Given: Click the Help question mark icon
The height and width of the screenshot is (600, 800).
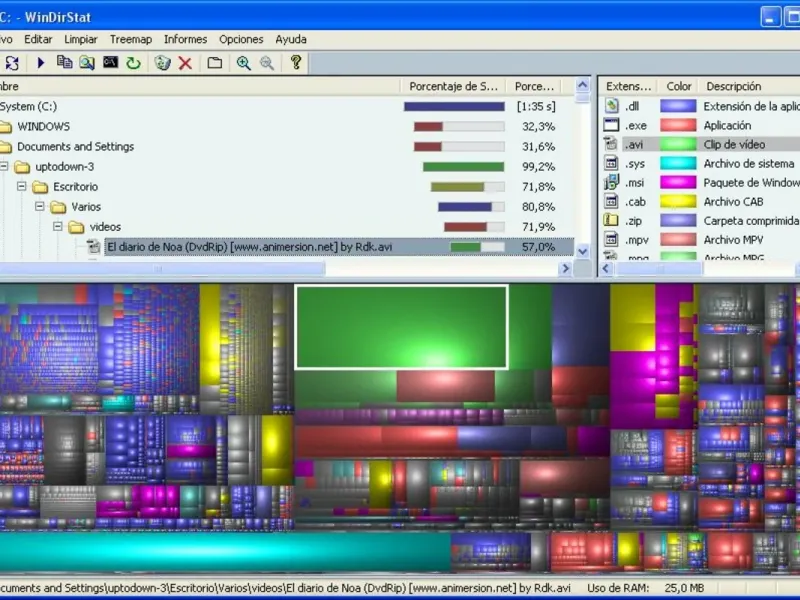Looking at the screenshot, I should [x=296, y=62].
